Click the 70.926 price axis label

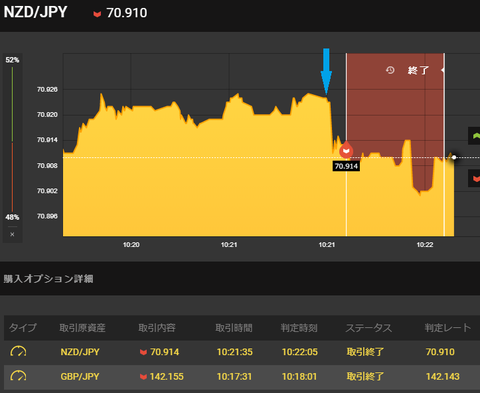click(x=47, y=89)
